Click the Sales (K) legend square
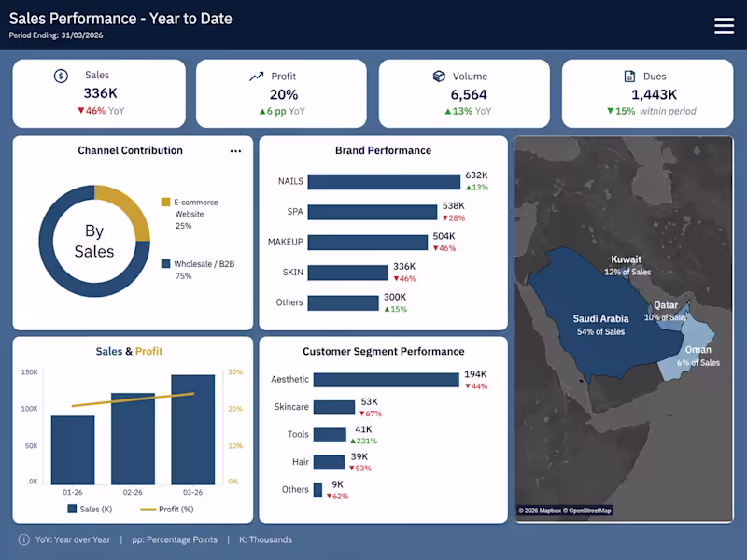The height and width of the screenshot is (560, 747). click(x=72, y=509)
